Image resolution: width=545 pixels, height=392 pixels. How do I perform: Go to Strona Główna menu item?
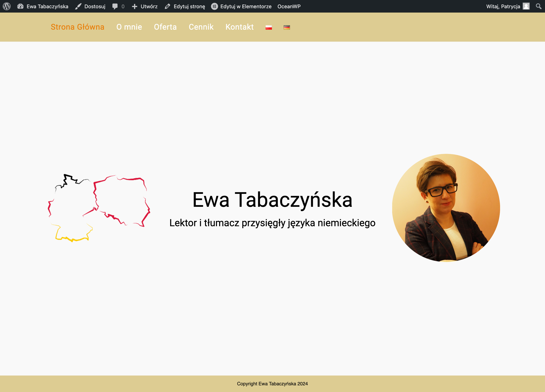(x=77, y=27)
